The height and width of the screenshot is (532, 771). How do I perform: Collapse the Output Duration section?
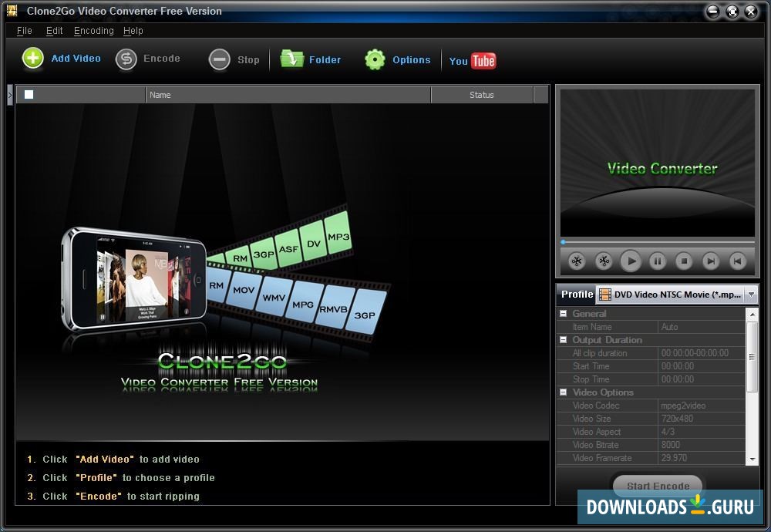(x=564, y=340)
